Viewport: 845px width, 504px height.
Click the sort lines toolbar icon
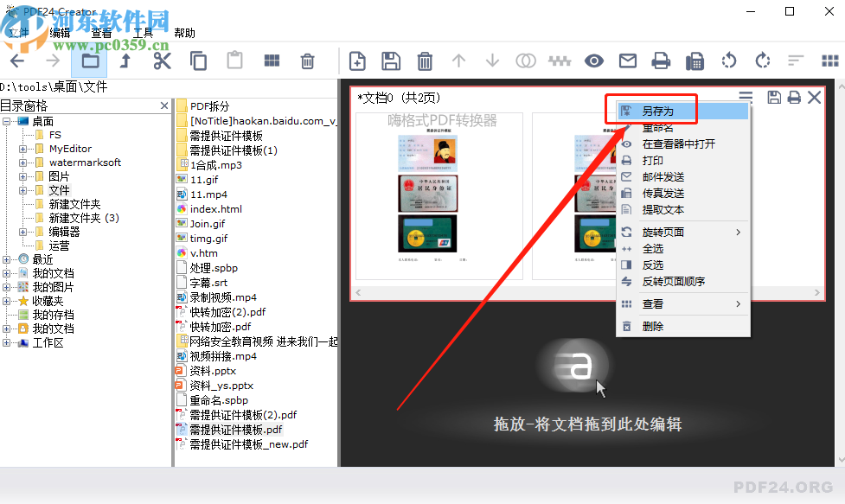(x=796, y=61)
